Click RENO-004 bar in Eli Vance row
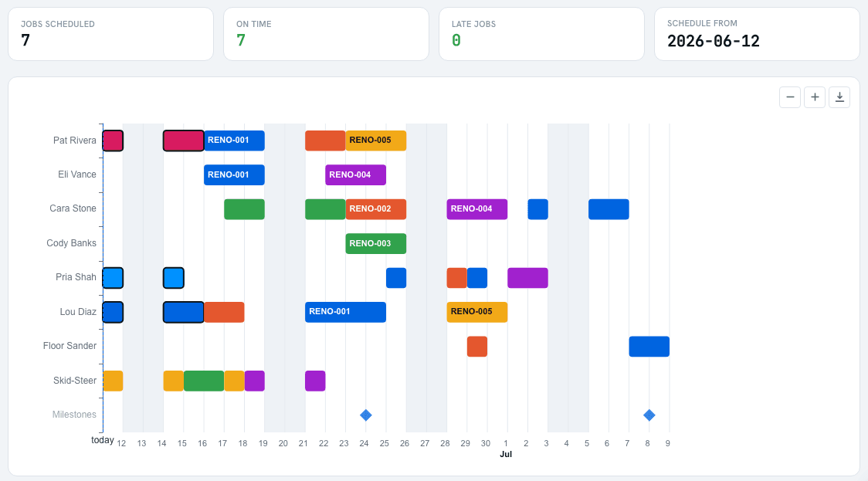The image size is (868, 481). point(355,175)
